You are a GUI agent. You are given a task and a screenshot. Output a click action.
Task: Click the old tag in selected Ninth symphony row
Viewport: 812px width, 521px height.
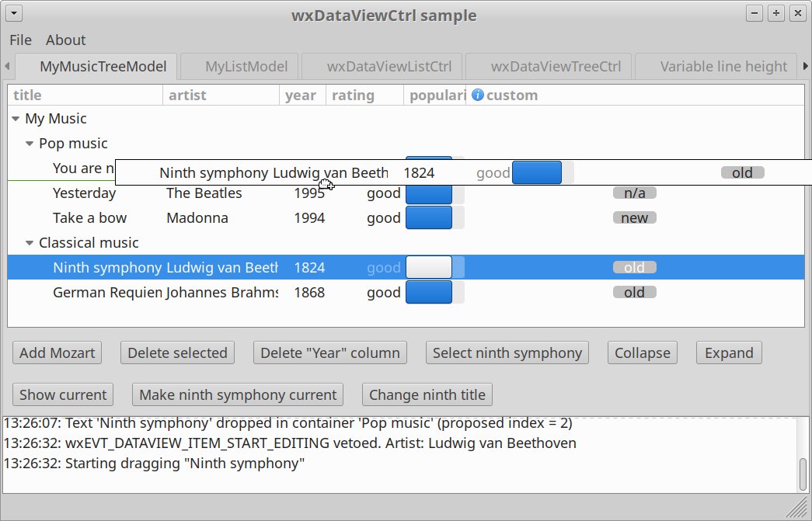(634, 267)
